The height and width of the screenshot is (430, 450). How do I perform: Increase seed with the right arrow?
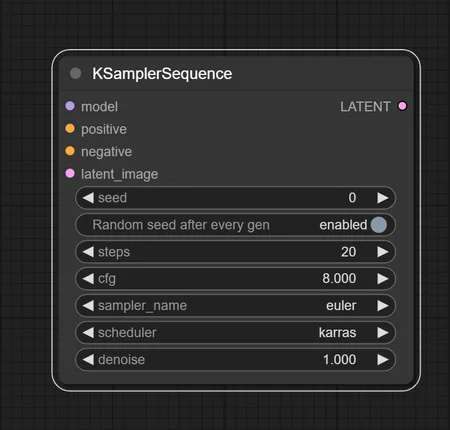pyautogui.click(x=383, y=198)
